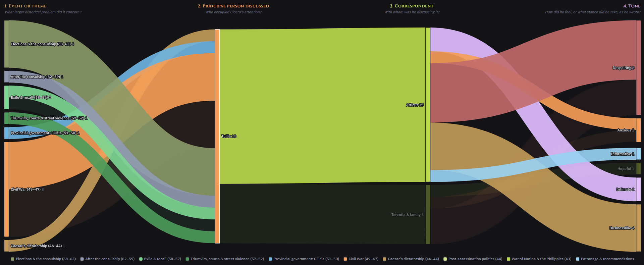The width and height of the screenshot is (644, 265).
Task: Select the tan Atticus-to-Businesslike flow band
Action: pos(533,187)
